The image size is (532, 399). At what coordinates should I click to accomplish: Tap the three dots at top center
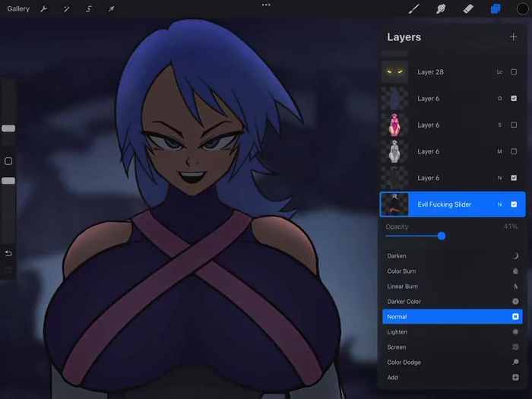pyautogui.click(x=266, y=5)
